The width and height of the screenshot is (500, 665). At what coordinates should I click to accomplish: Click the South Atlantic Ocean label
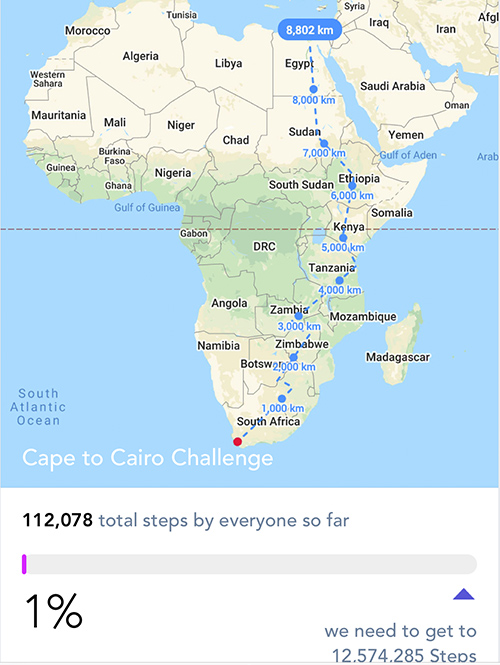click(38, 407)
